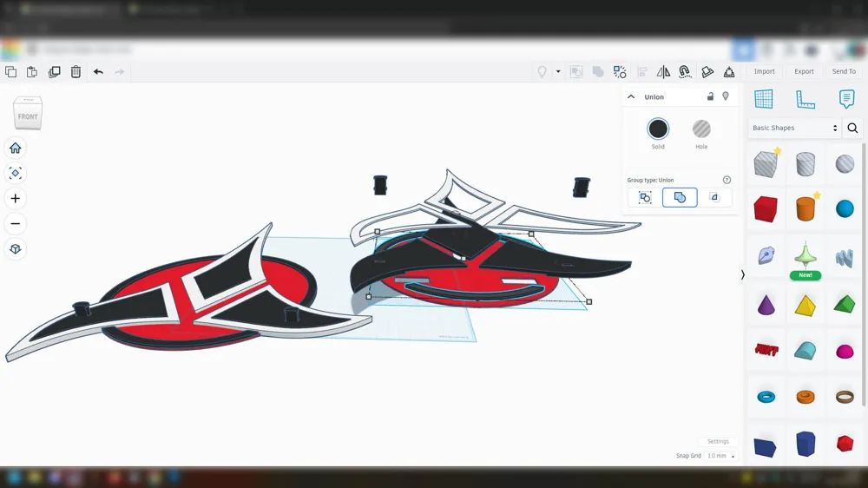Click the Delete trash can icon
Viewport: 868px width, 488px height.
coord(76,72)
